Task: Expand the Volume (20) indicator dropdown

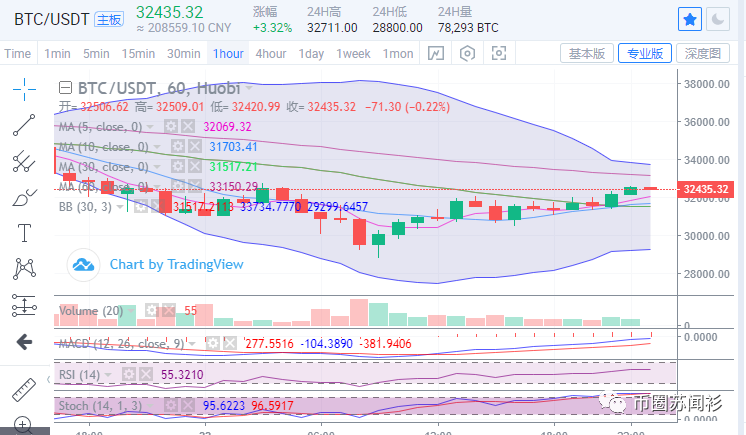Action: click(x=130, y=311)
